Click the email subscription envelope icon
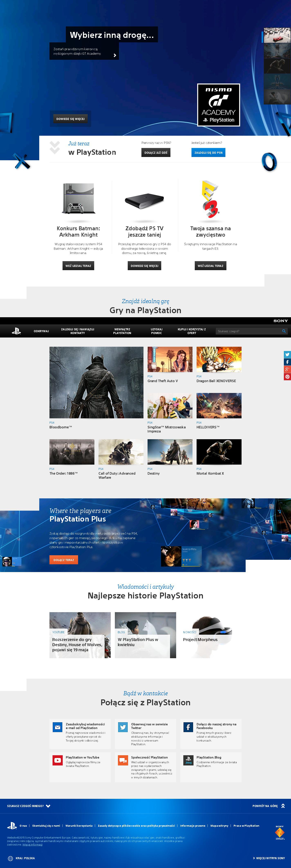Screen dimensions: 291x868 [x=58, y=727]
